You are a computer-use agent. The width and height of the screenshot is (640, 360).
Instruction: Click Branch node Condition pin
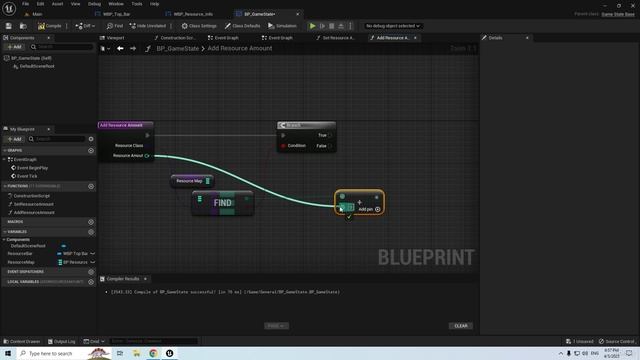click(283, 146)
